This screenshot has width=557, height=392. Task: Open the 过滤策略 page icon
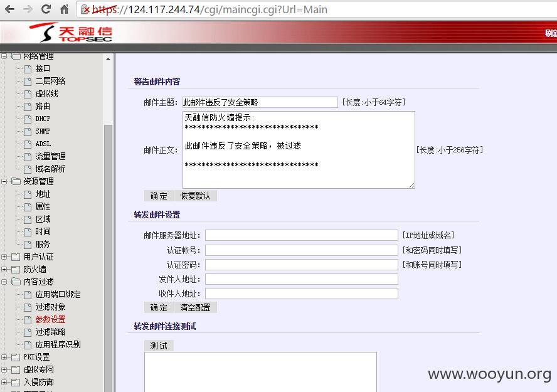28,332
